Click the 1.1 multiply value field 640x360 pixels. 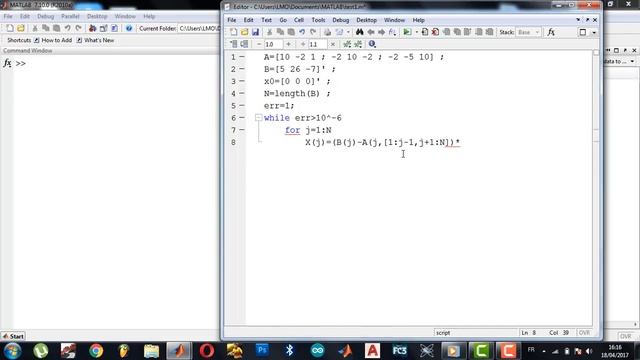click(x=317, y=44)
